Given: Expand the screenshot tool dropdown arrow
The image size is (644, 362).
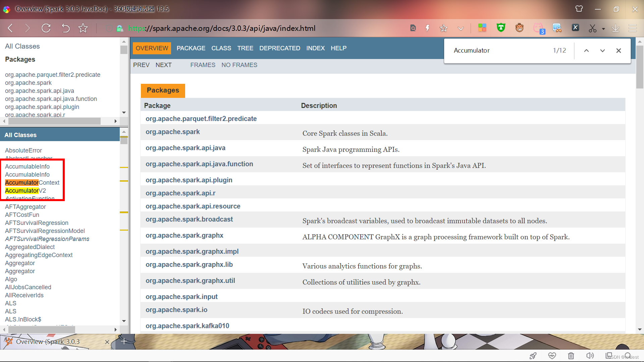Looking at the screenshot, I should (604, 29).
